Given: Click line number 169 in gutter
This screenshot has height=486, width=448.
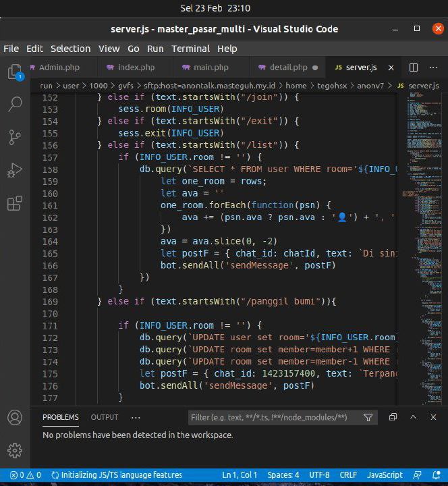Looking at the screenshot, I should 50,302.
